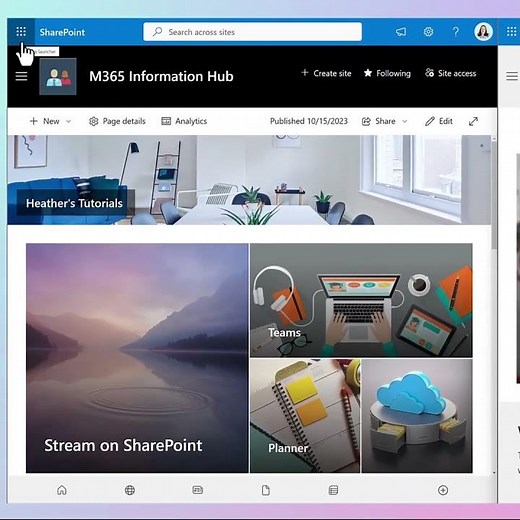Open page Analytics
This screenshot has height=520, width=520.
tap(184, 121)
